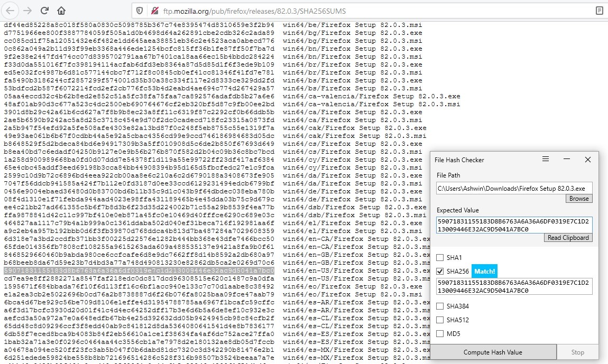Uncheck the SHA256 checkbox
The image size is (608, 364).
440,271
